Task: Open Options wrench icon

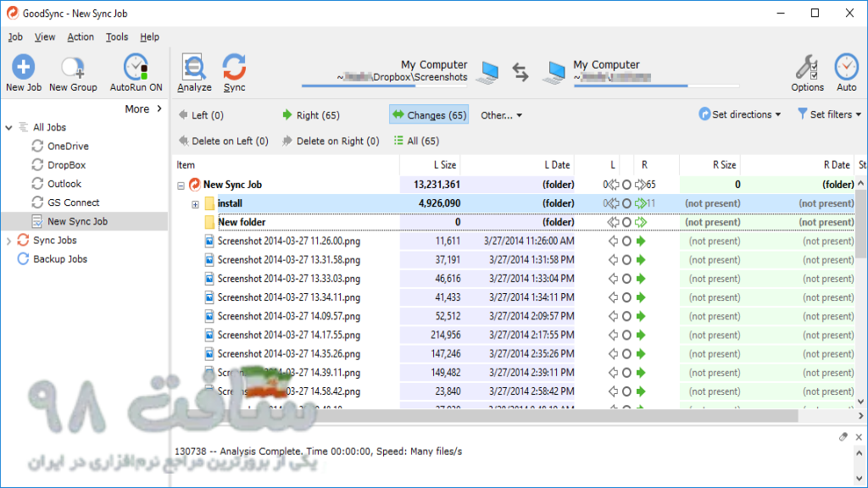Action: [807, 68]
